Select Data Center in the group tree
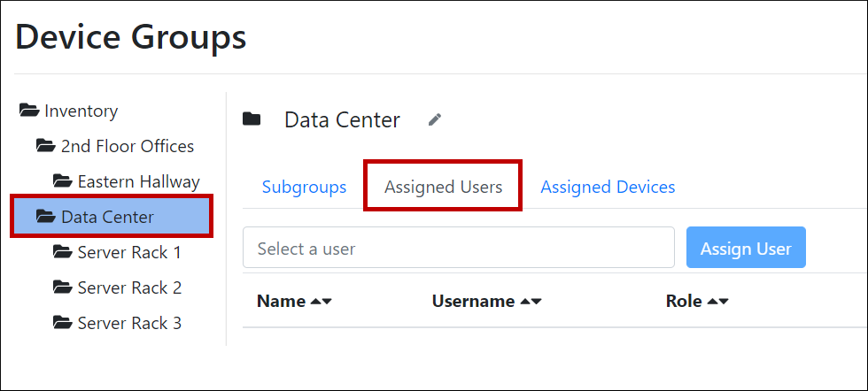The width and height of the screenshot is (868, 391). 107,217
